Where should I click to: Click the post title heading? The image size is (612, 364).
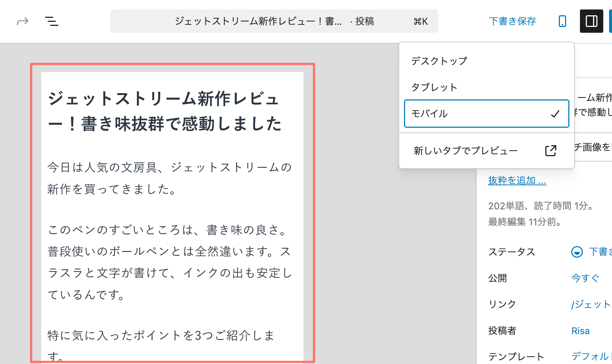coord(165,111)
